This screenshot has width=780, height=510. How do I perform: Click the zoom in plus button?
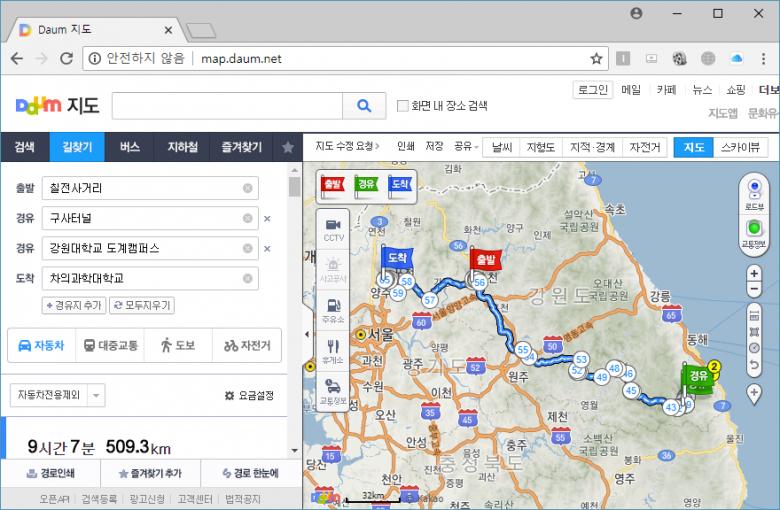[754, 273]
